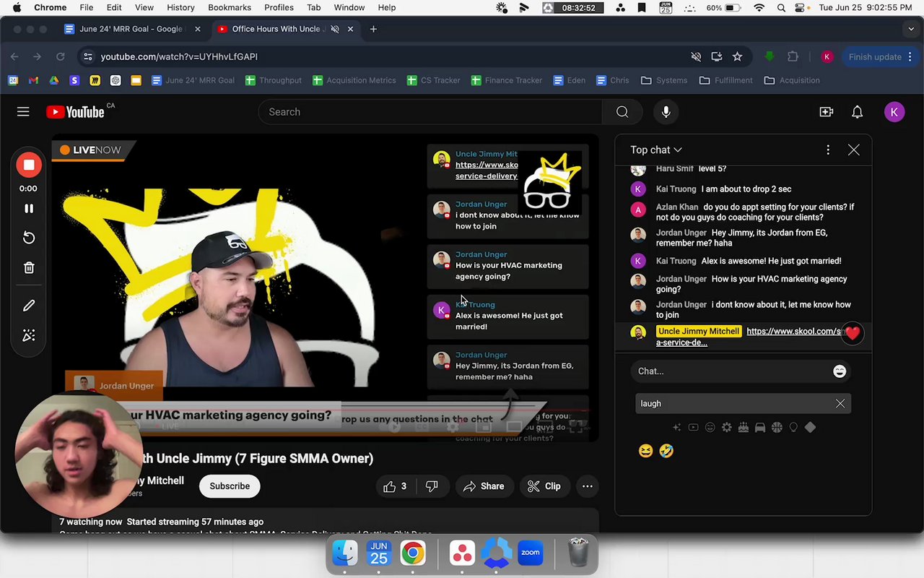Start voice search with the microphone icon
The width and height of the screenshot is (924, 578).
pyautogui.click(x=666, y=112)
